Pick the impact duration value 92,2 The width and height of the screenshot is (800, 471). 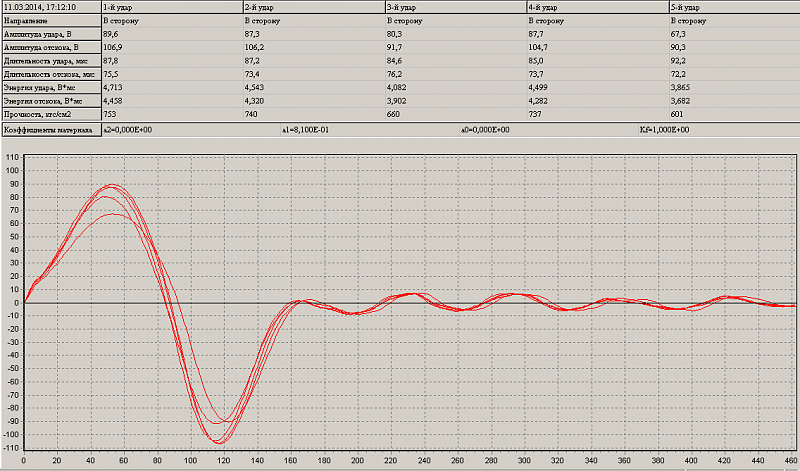pos(680,61)
